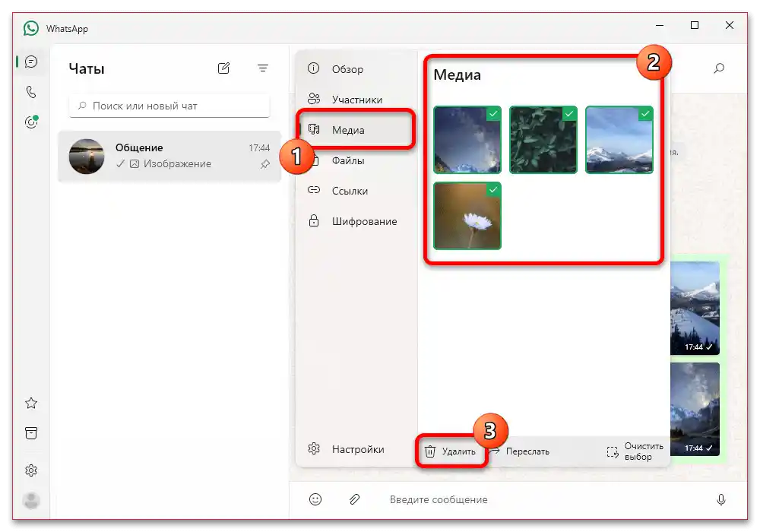
Task: Click the Поиск или новый чат field
Action: pyautogui.click(x=169, y=106)
